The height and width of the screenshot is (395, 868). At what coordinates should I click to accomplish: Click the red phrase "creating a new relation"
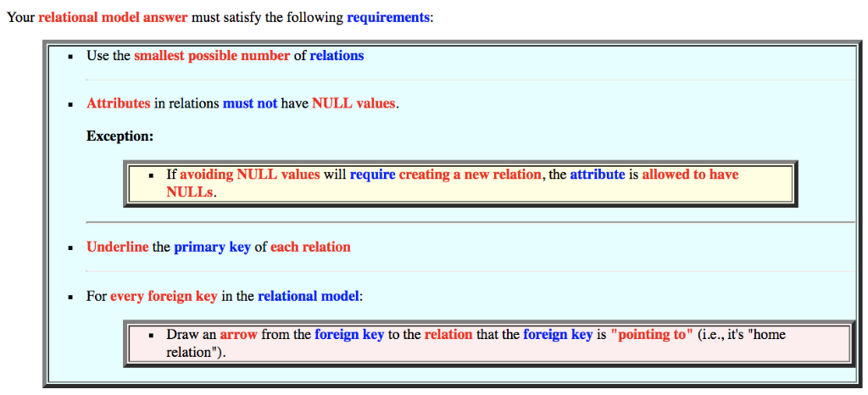pyautogui.click(x=470, y=175)
